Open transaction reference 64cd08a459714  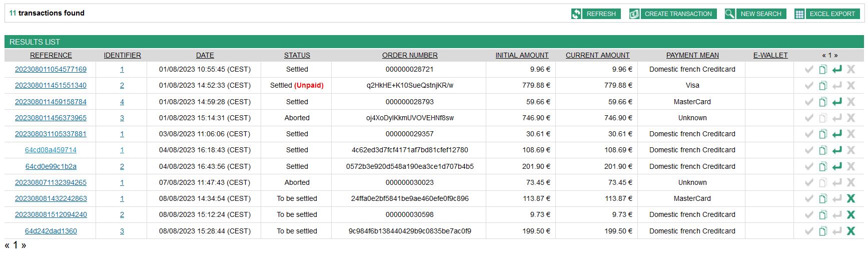tap(51, 150)
